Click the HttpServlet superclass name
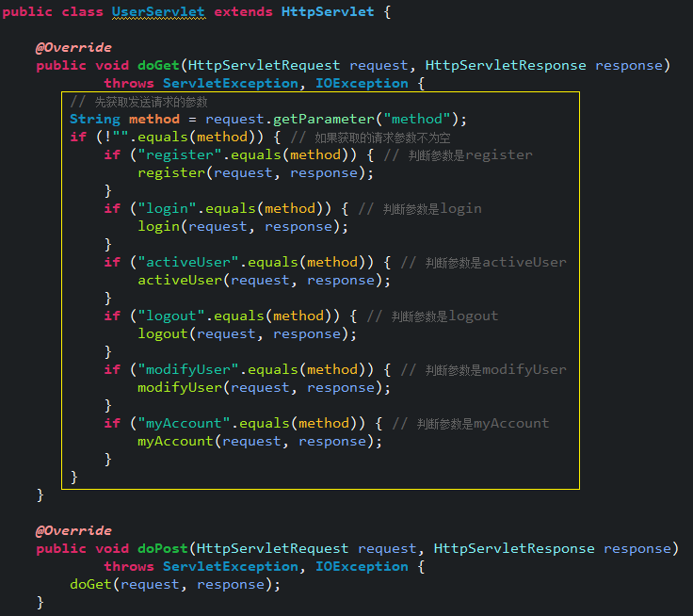 328,12
